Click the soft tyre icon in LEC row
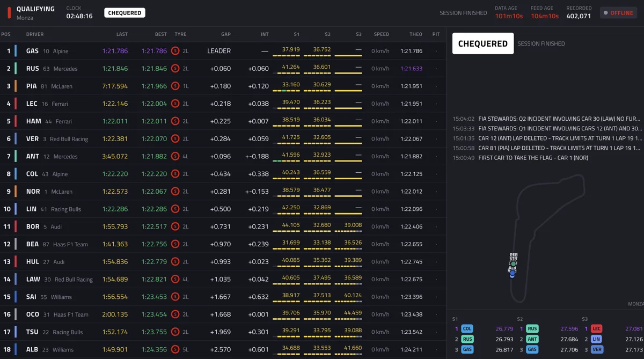Viewport: 644px width, 359px height. (x=175, y=104)
